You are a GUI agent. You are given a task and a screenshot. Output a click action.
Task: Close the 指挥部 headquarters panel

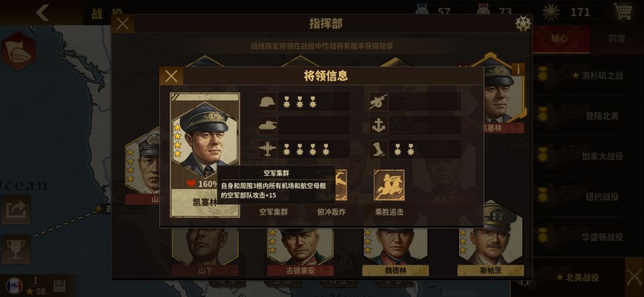[123, 24]
